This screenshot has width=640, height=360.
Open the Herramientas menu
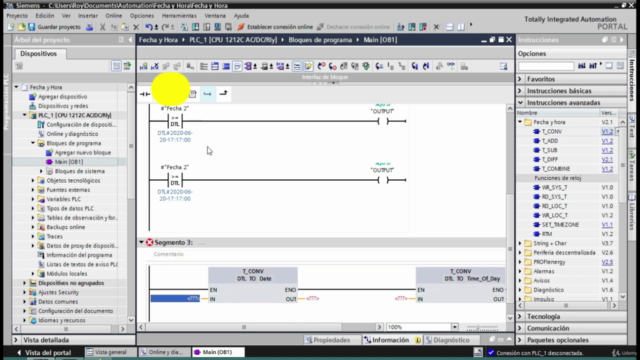pos(179,16)
